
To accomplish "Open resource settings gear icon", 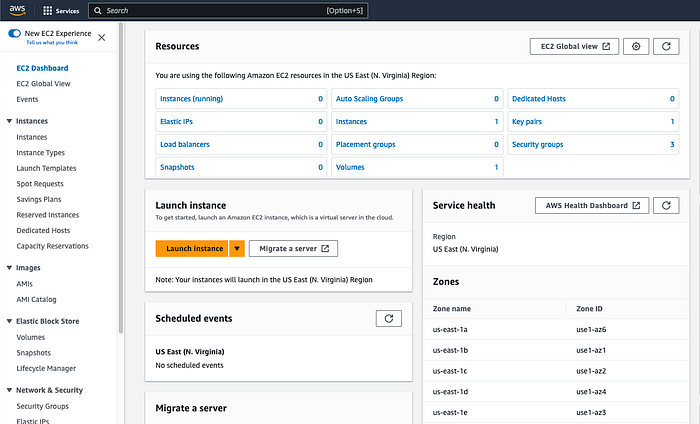I will point(636,46).
